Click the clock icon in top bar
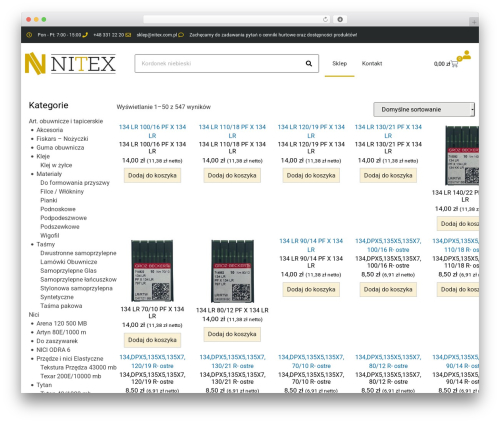 [x=29, y=35]
